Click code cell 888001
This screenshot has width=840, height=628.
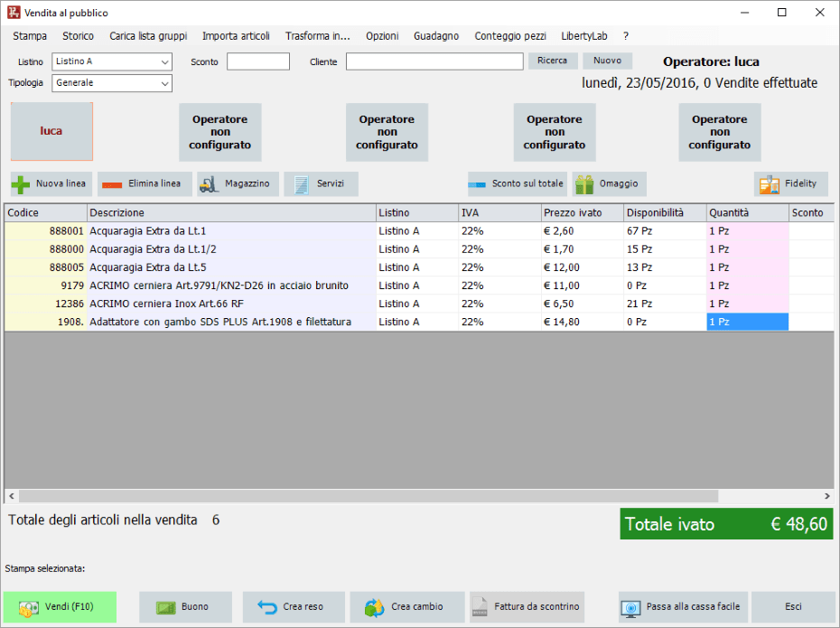click(x=45, y=231)
